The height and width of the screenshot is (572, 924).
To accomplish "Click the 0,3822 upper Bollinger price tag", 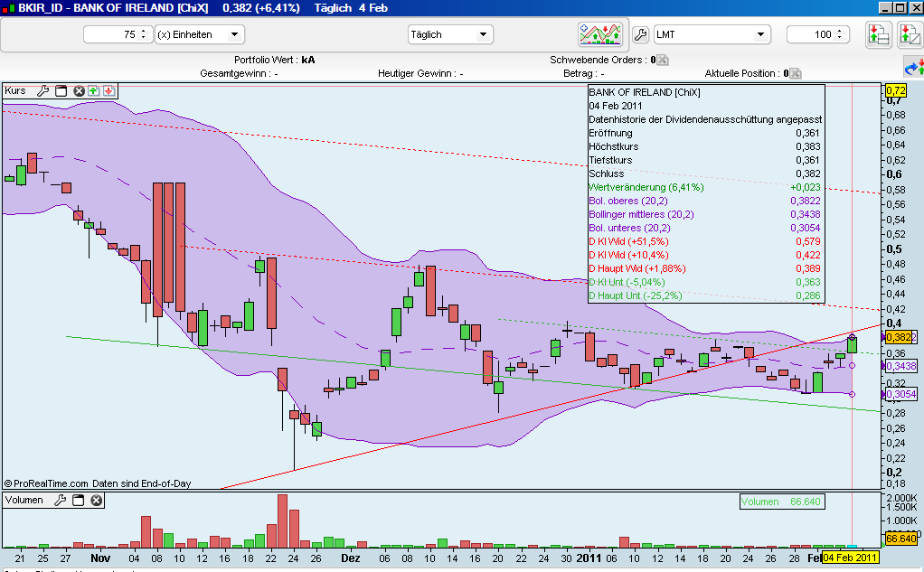I will pos(901,337).
